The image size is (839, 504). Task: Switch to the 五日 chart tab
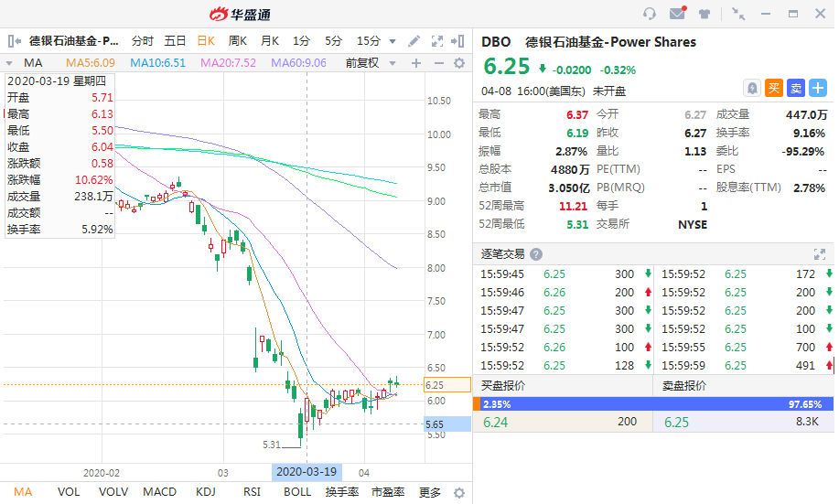(175, 40)
